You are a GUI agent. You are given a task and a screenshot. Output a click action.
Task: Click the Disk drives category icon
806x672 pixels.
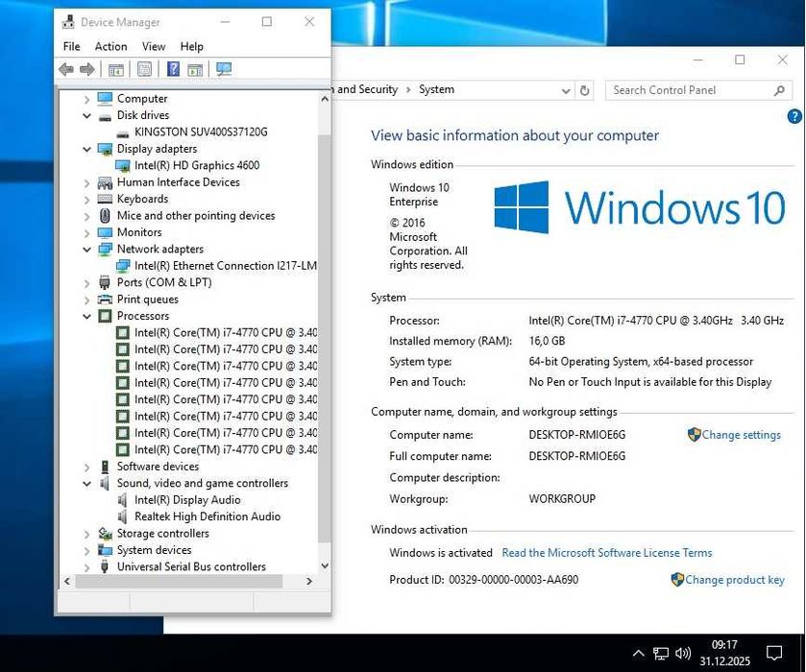click(x=105, y=116)
